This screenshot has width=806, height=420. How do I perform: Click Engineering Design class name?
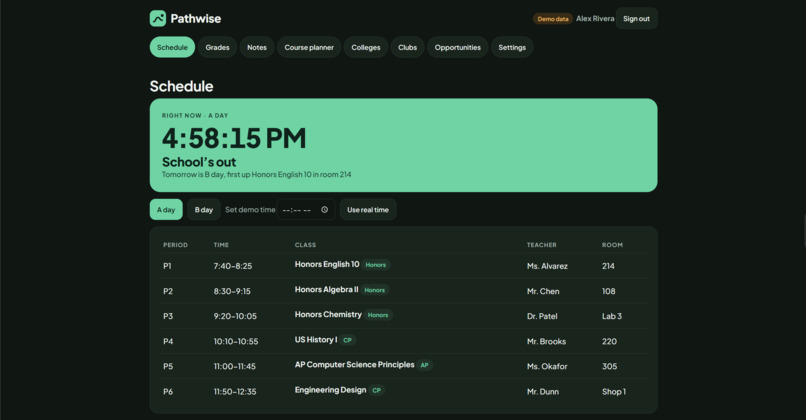click(x=331, y=390)
